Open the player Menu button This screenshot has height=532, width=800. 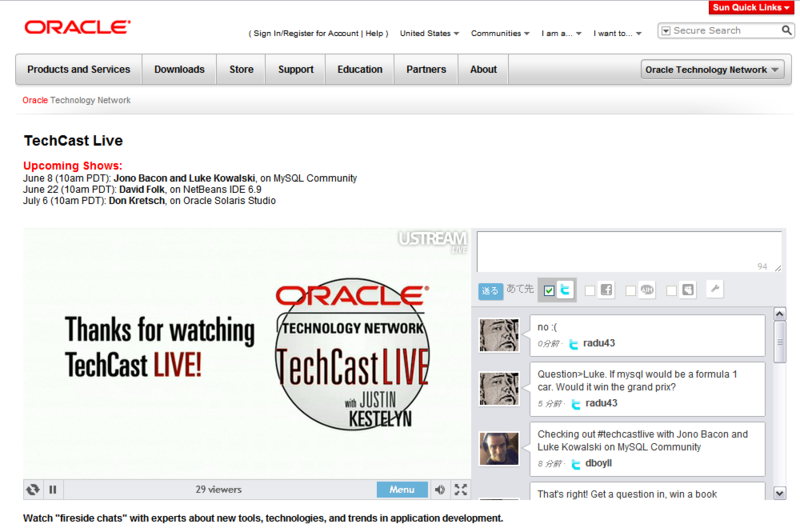pyautogui.click(x=402, y=490)
